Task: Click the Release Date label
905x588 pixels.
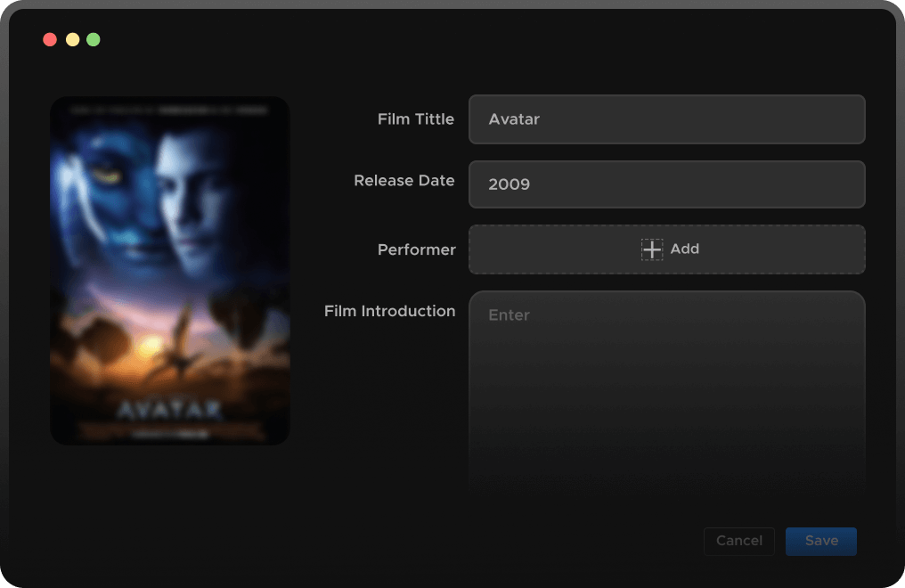Action: click(x=404, y=181)
